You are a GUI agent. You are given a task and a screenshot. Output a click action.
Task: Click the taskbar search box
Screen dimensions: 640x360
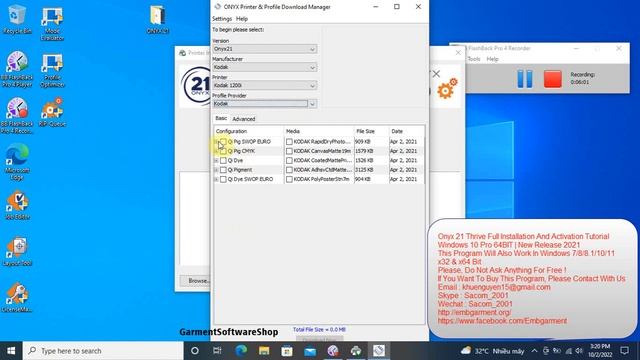coord(103,351)
